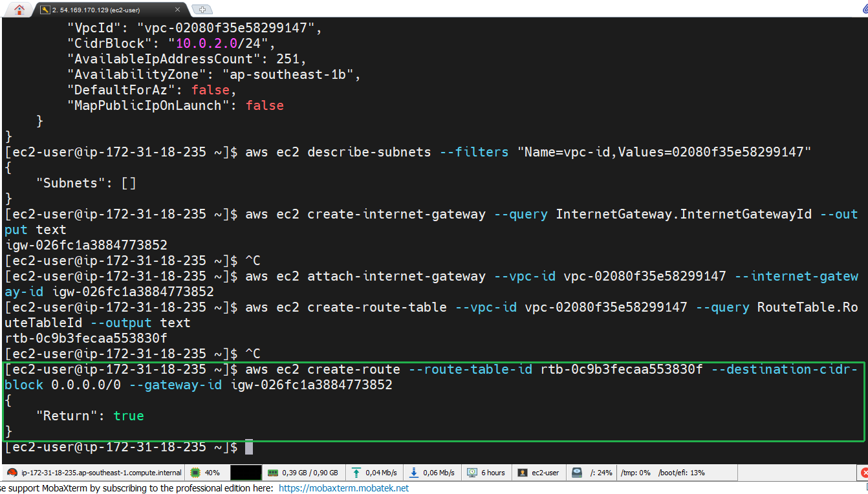Click the '--gateway-id' option text
Viewport: 868px width, 494px height.
tap(175, 385)
